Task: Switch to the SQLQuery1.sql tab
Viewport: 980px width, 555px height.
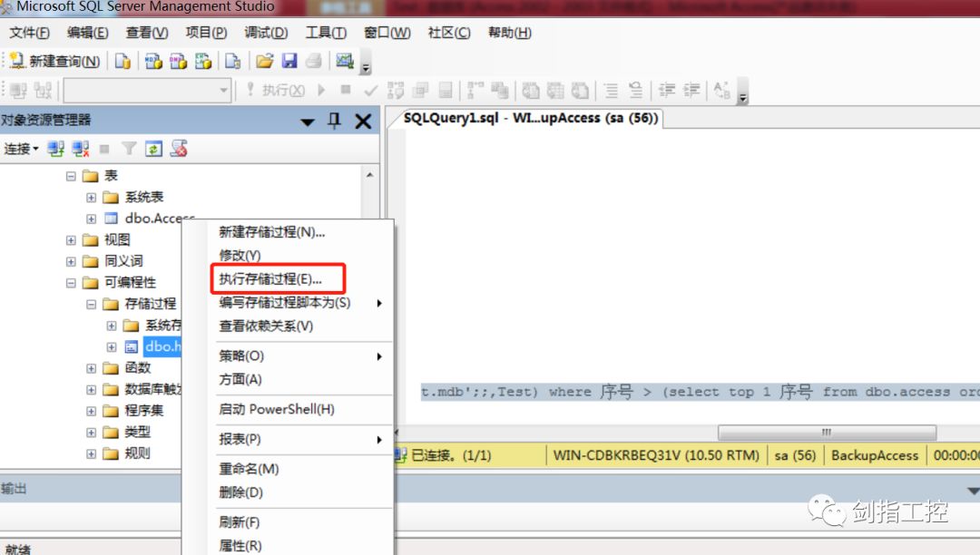Action: tap(531, 118)
